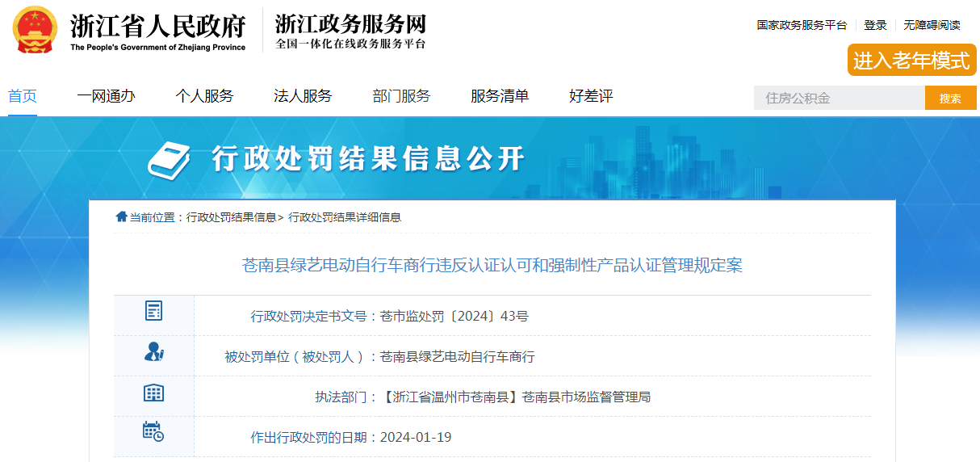Enable 无障碍阅读 accessibility reading

(932, 25)
